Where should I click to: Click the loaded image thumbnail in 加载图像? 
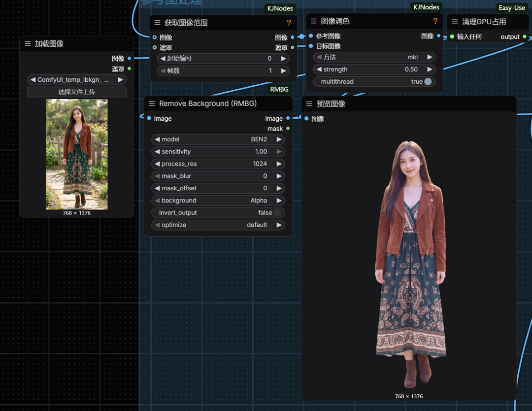pos(76,154)
